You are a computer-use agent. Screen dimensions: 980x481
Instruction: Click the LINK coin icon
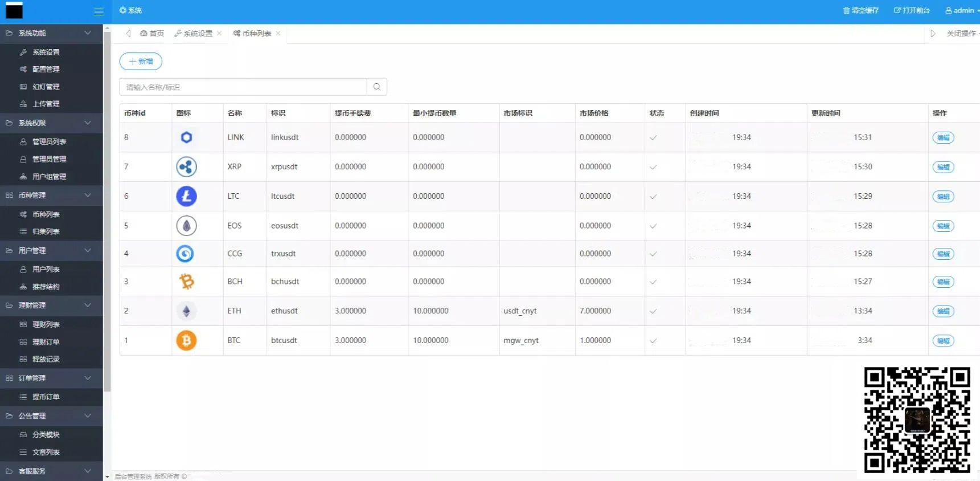pyautogui.click(x=186, y=137)
